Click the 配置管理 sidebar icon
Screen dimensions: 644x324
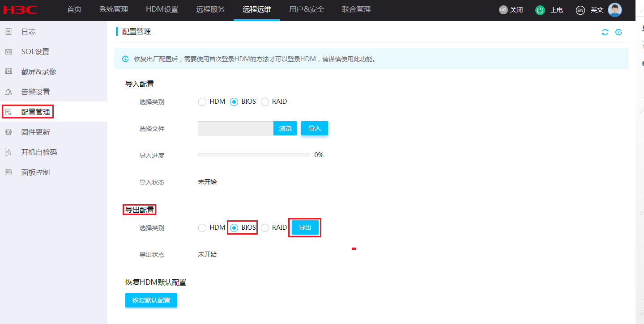point(9,112)
